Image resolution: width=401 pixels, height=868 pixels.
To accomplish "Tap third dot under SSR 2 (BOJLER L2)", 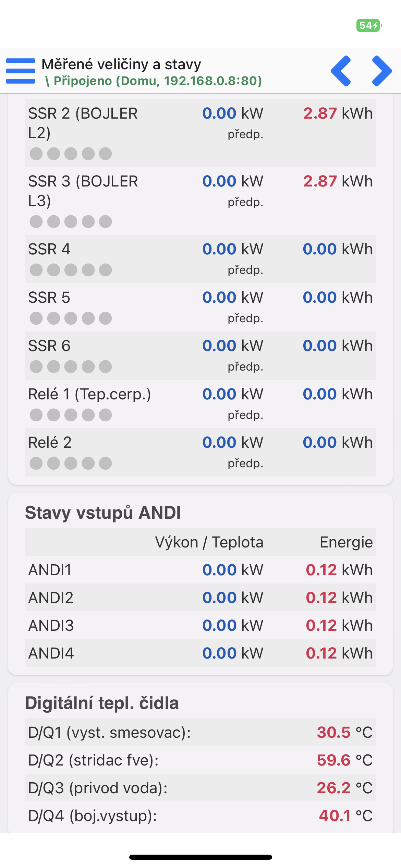I will [71, 154].
